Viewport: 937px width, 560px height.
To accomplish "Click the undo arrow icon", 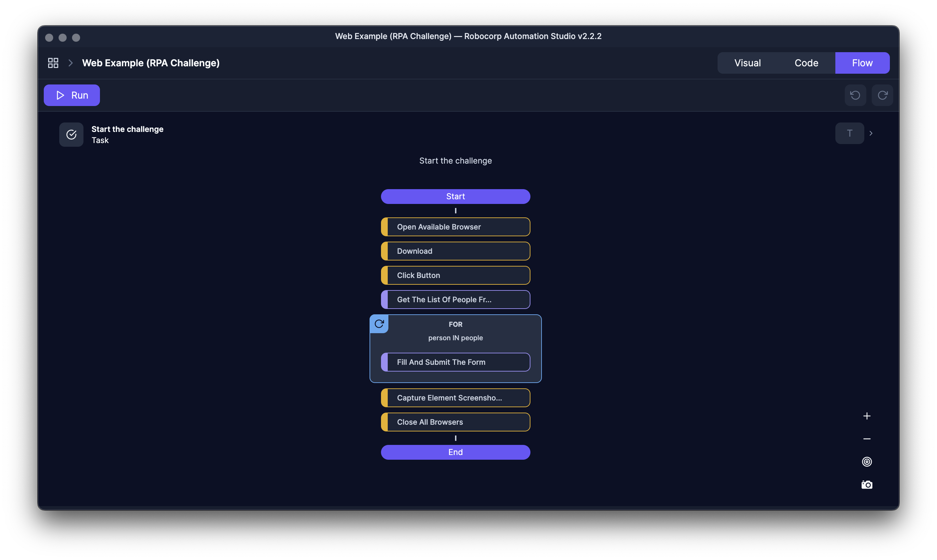I will (855, 95).
